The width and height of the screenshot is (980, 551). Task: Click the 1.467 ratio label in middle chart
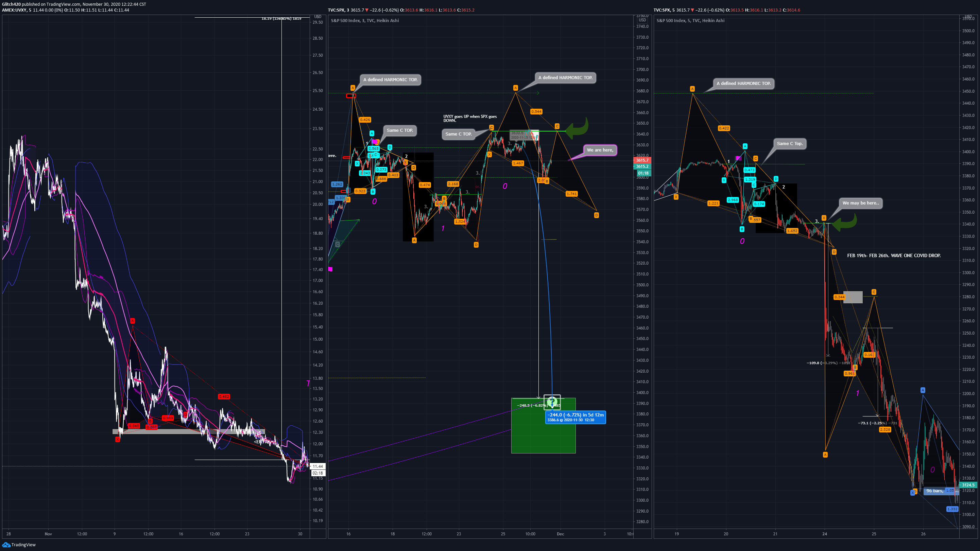[x=518, y=163]
